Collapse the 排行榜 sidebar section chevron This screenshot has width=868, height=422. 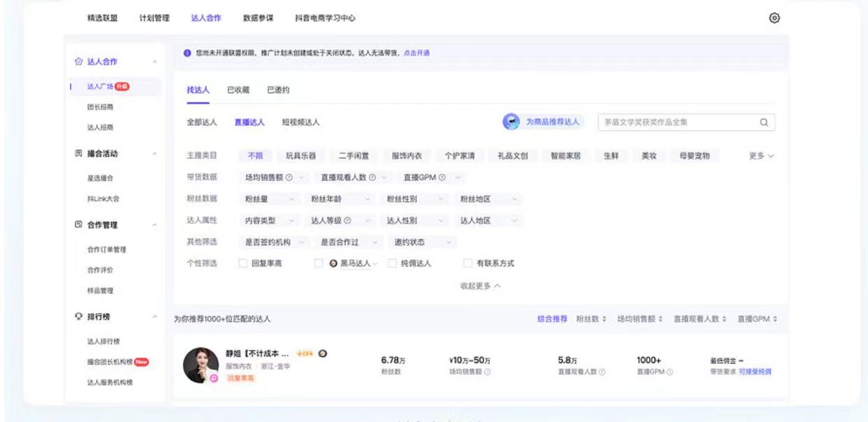(x=154, y=317)
